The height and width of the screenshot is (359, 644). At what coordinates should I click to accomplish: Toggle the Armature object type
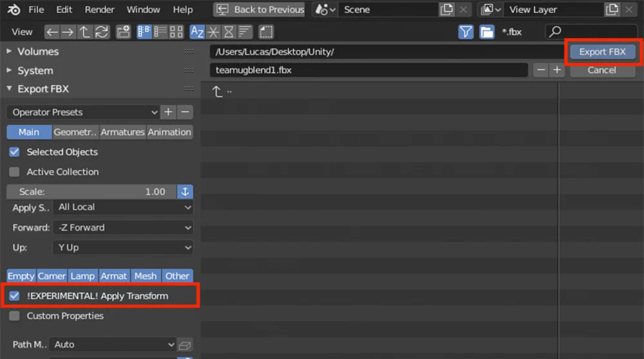pos(114,276)
